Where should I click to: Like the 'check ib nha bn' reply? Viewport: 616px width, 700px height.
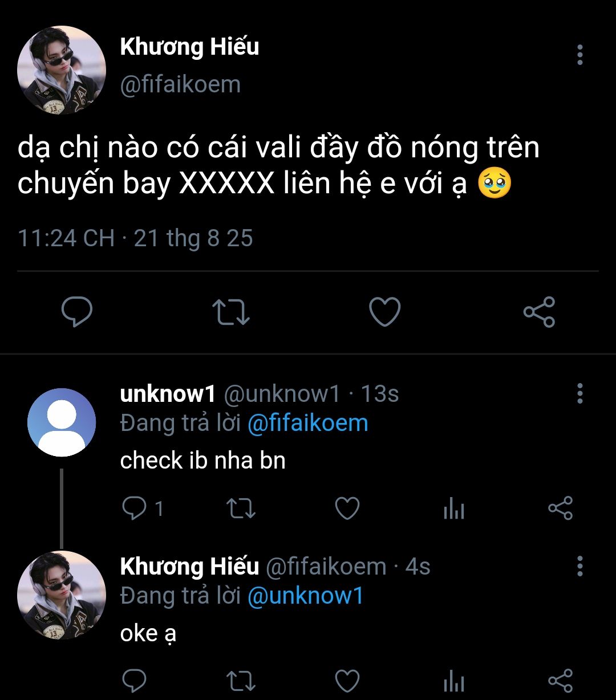tap(347, 508)
